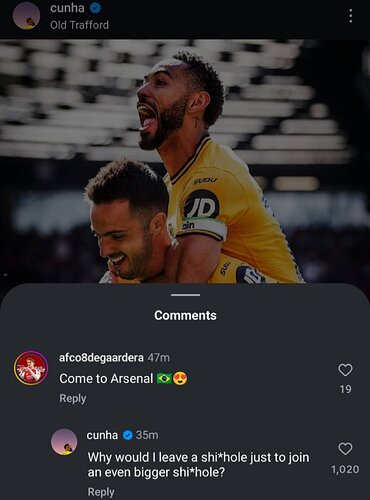Viewport: 370px width, 500px height.
Task: Open the Old Trafford location link
Action: coord(79,25)
